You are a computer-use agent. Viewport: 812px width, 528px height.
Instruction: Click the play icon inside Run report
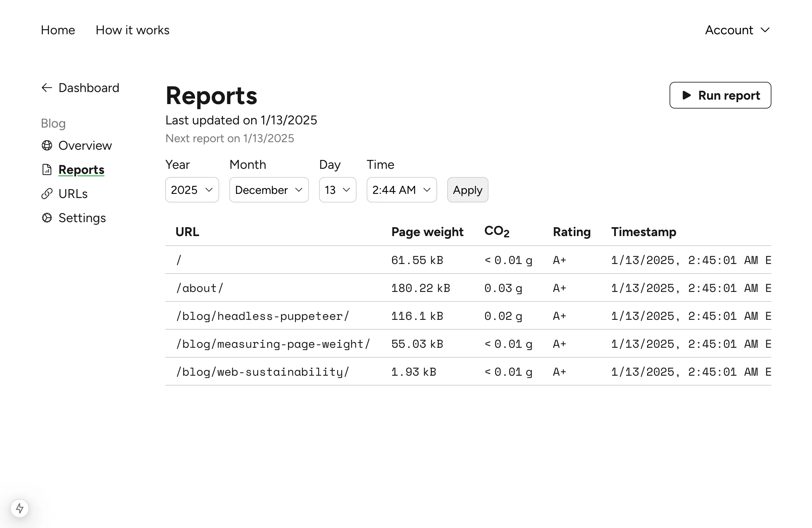[686, 96]
